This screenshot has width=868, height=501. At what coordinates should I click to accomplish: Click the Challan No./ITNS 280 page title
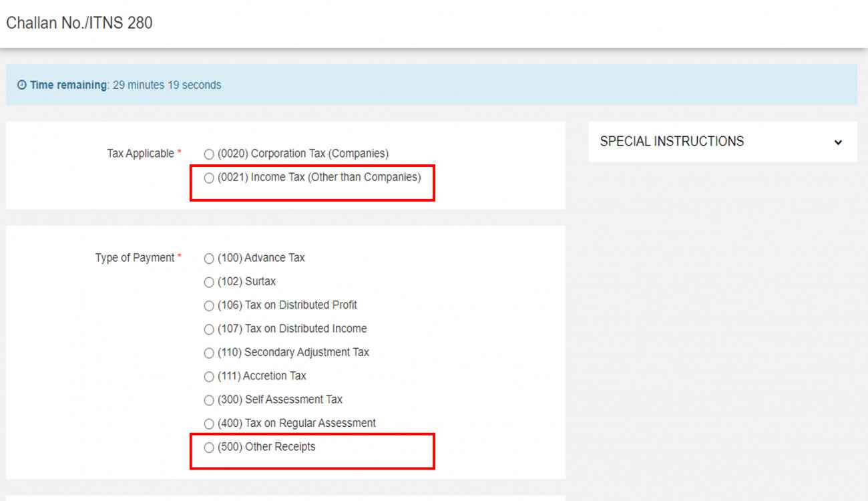pyautogui.click(x=79, y=22)
